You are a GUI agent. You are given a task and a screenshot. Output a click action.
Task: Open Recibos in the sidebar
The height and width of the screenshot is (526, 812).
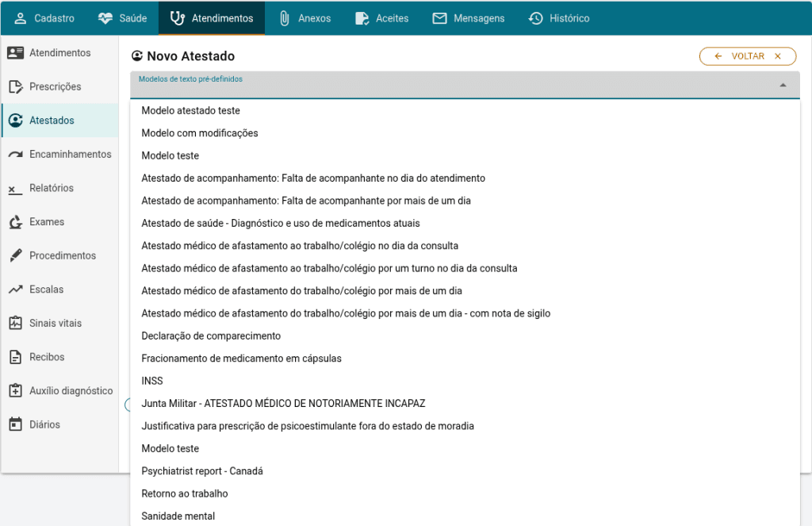coord(60,357)
